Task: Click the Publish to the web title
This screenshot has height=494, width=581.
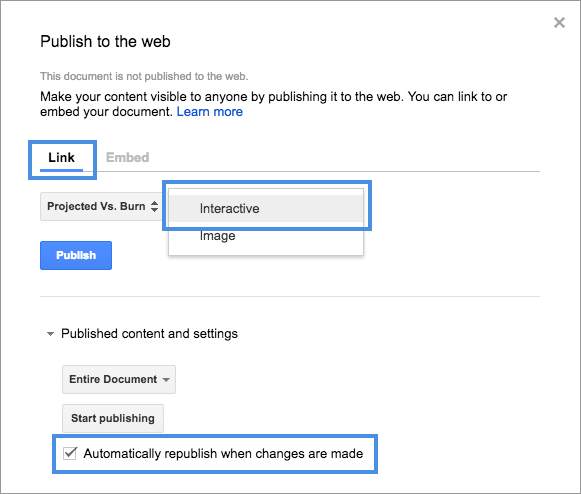Action: (105, 42)
